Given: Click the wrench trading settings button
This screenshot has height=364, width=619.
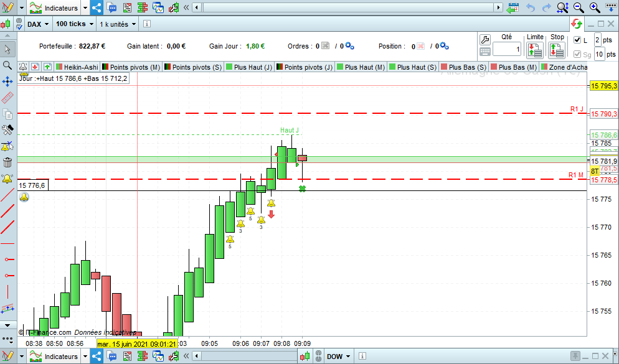Looking at the screenshot, I should [484, 39].
